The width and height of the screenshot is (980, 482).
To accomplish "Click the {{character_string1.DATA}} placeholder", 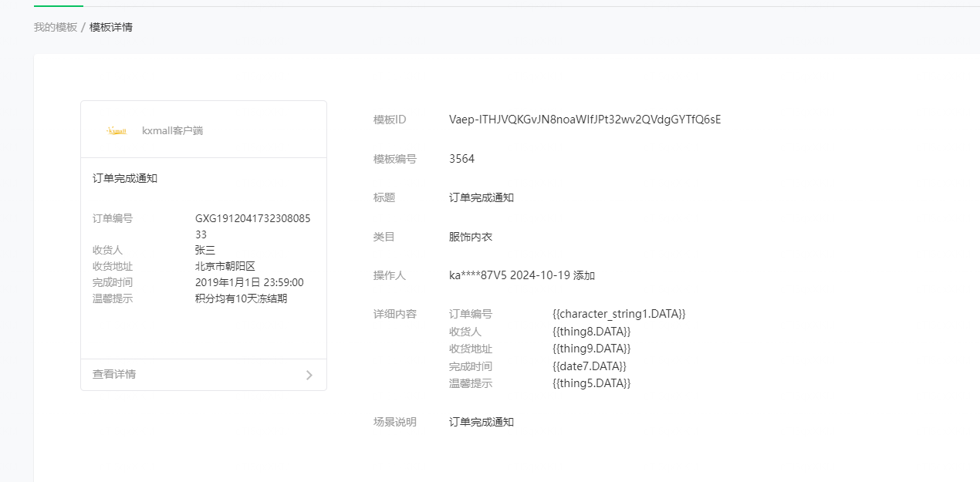I will (x=619, y=314).
